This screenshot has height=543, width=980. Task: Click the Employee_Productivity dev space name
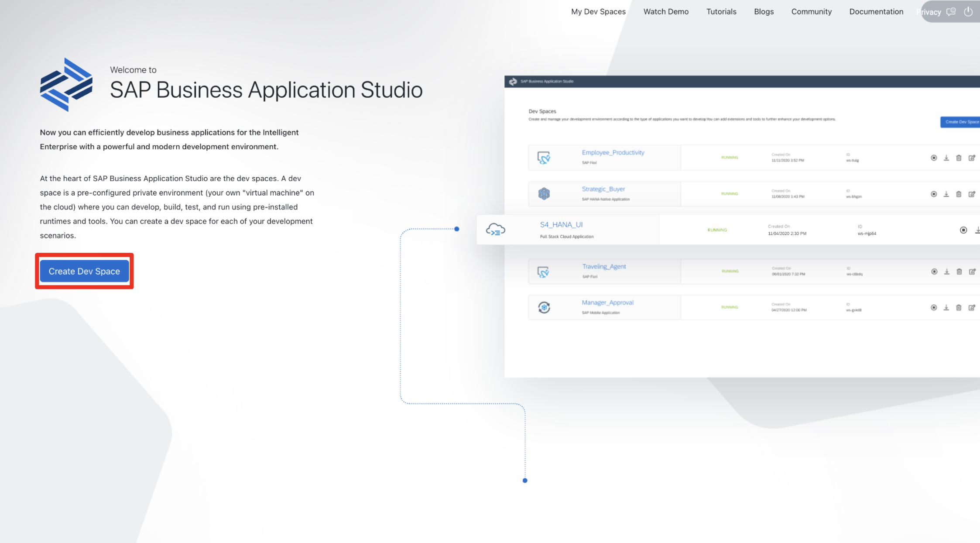coord(613,152)
